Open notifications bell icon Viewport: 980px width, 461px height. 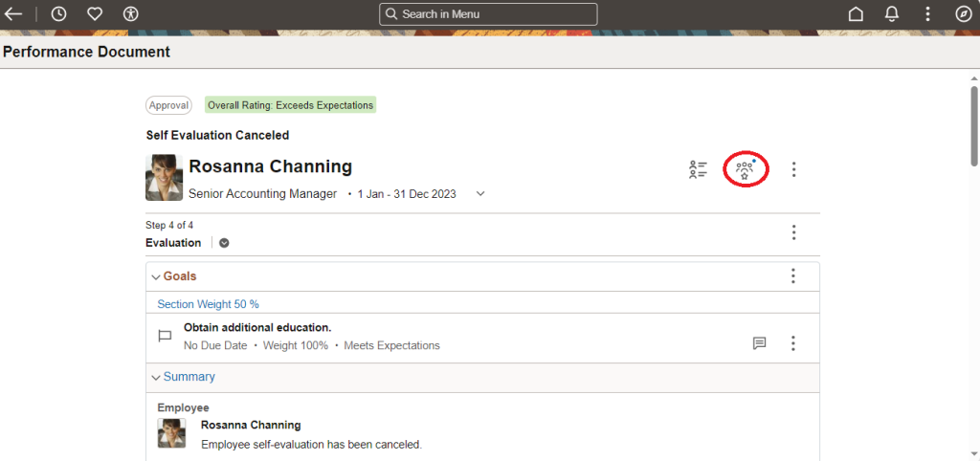click(892, 14)
